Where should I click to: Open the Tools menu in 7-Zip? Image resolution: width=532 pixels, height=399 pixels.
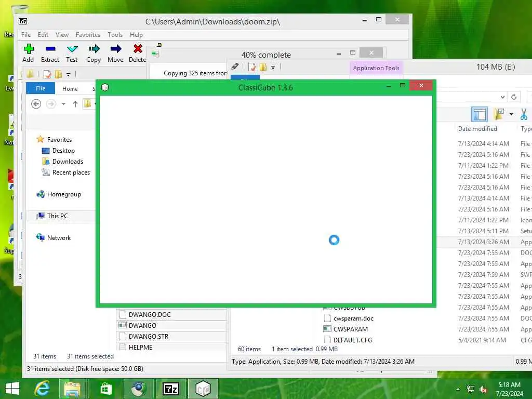point(115,35)
